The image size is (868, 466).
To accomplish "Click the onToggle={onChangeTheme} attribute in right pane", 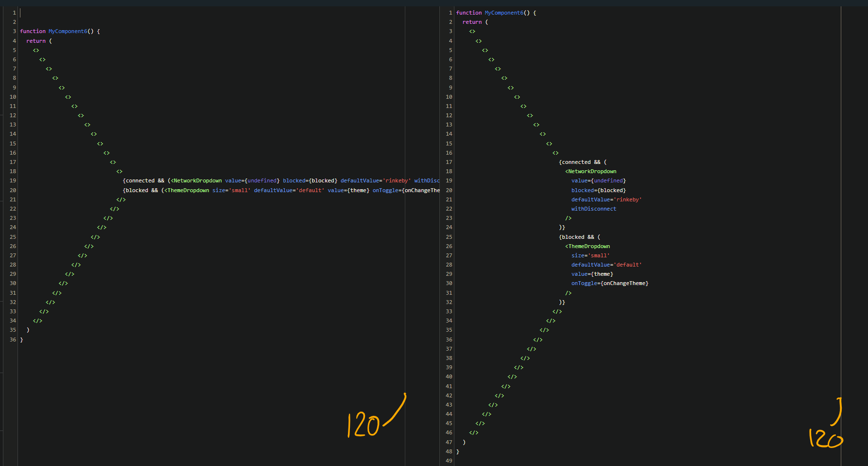I will 609,283.
